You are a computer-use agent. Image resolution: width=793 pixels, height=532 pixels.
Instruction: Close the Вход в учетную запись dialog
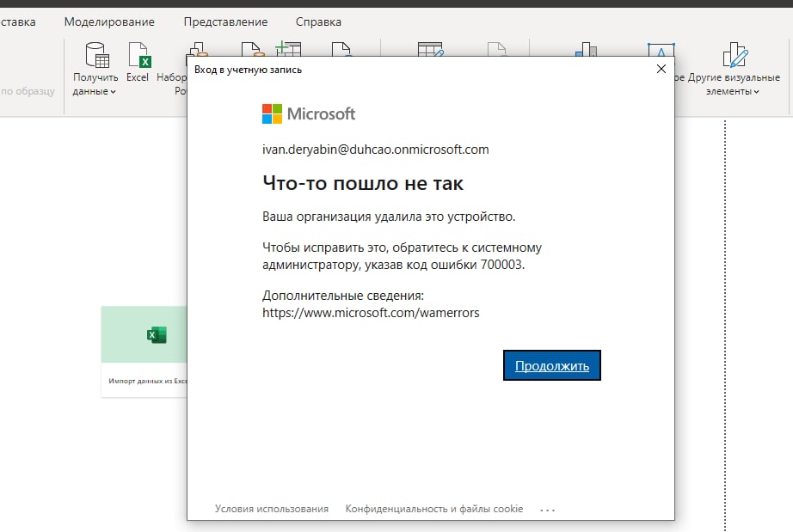coord(661,69)
